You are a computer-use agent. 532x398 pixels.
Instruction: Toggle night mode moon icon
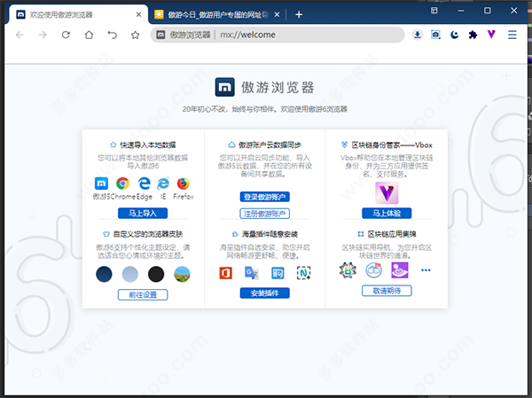tap(454, 35)
